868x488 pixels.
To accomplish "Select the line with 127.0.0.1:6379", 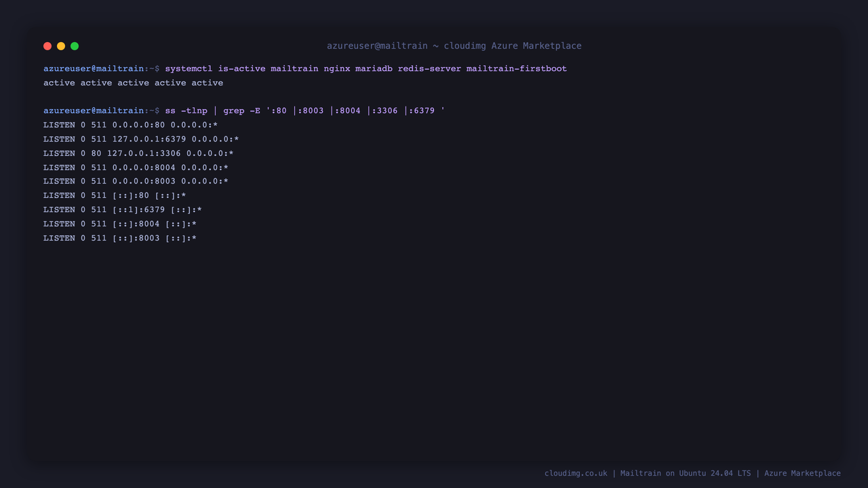I will [141, 139].
